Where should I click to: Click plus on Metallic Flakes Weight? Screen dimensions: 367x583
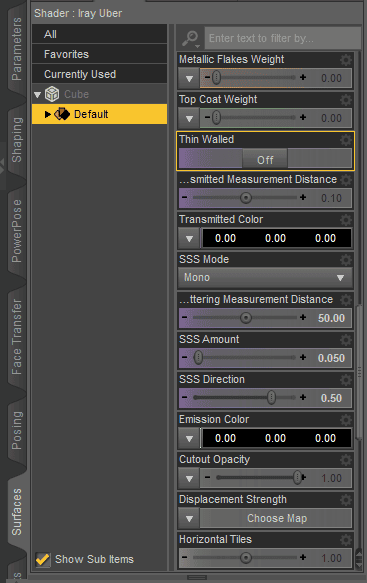pos(303,77)
